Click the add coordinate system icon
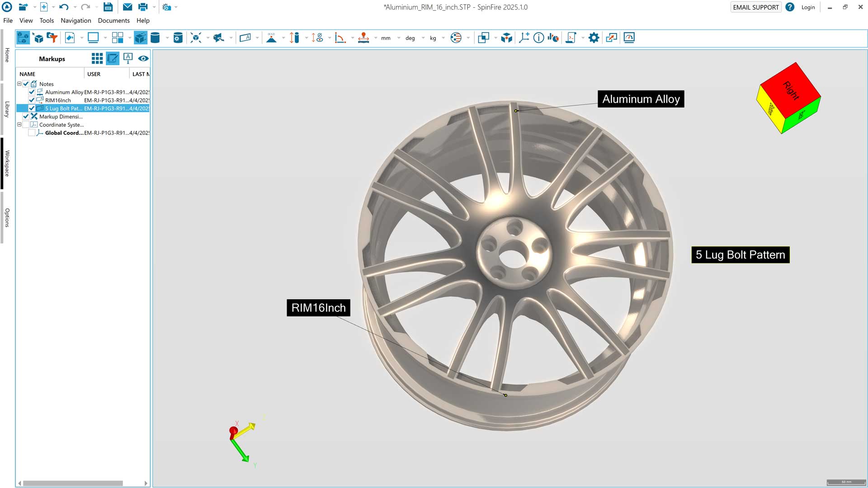 (524, 38)
